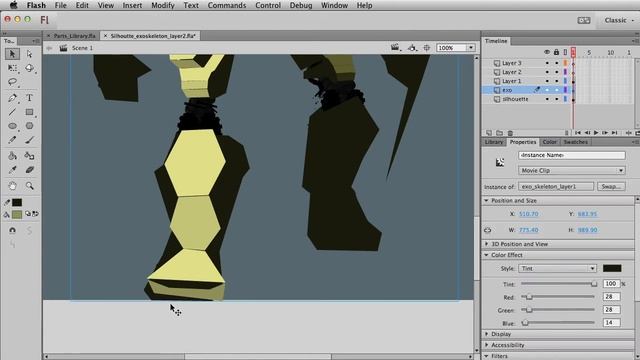Collapse the Color Effect section
Viewport: 640px width, 360px height.
click(x=486, y=255)
